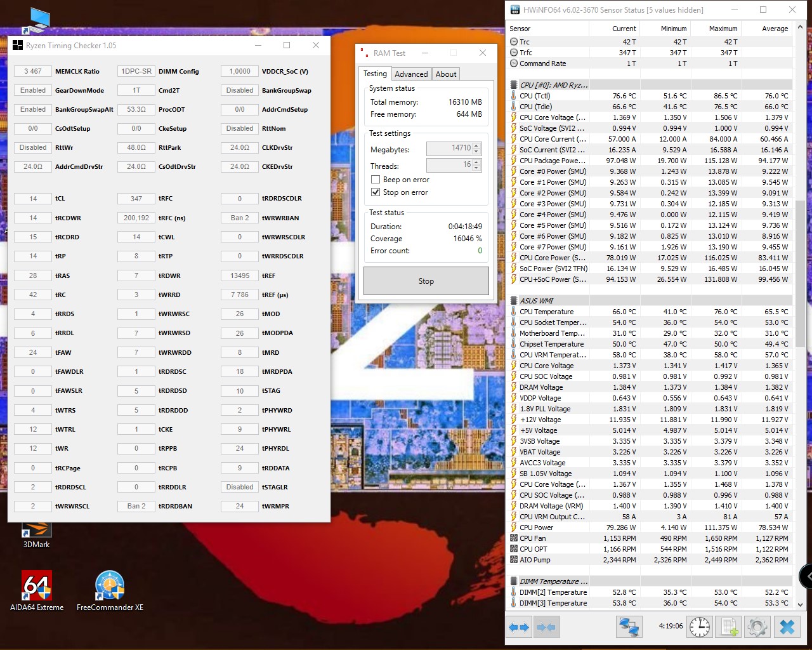
Task: Select +12V Voltage sensor row
Action: (x=650, y=420)
